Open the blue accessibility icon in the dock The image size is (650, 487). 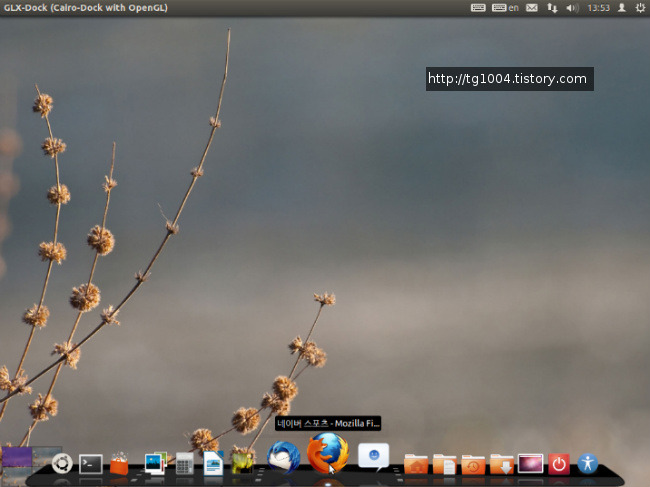pos(588,463)
